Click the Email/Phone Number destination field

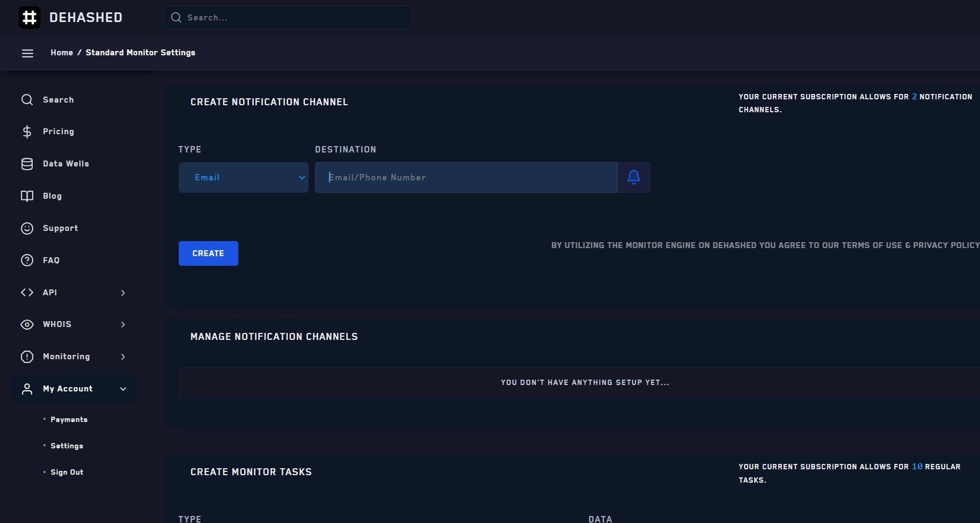click(x=466, y=177)
